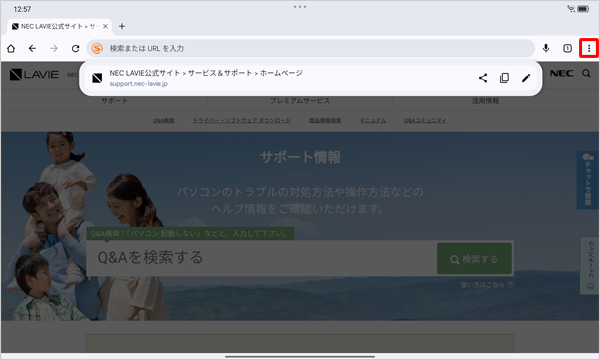Go back to the previous page

tap(32, 48)
